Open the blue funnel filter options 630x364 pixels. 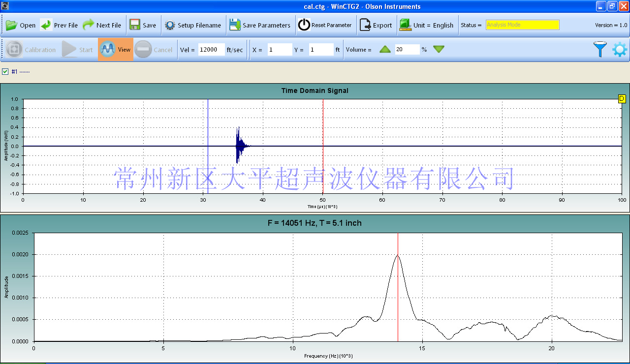600,49
